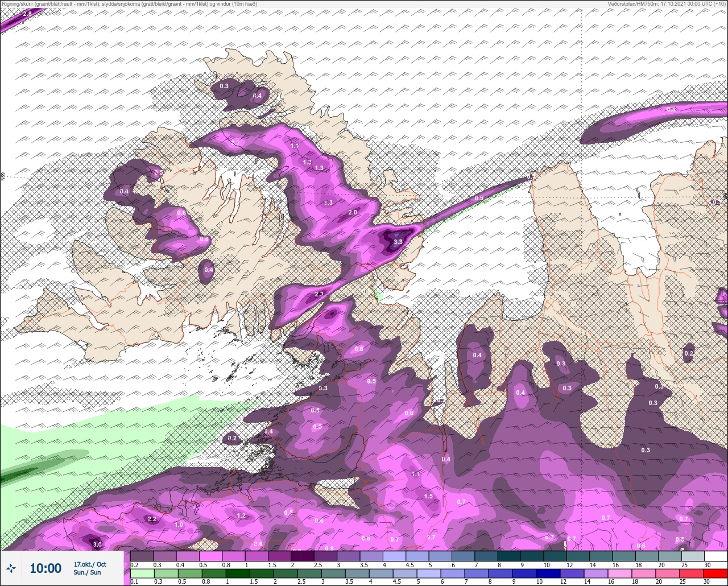Viewport: 728px width, 586px height.
Task: Click the Veðurstofan/HM750m model run header text
Action: point(667,3)
